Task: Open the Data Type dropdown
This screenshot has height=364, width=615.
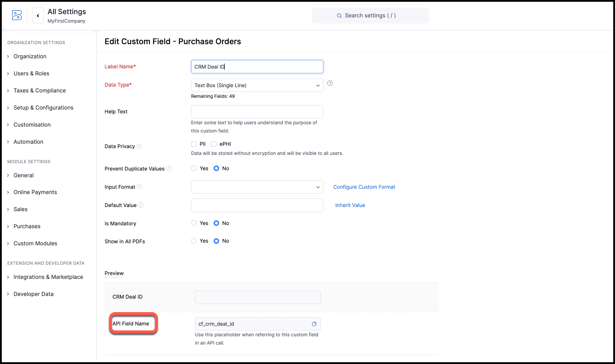Action: point(257,85)
